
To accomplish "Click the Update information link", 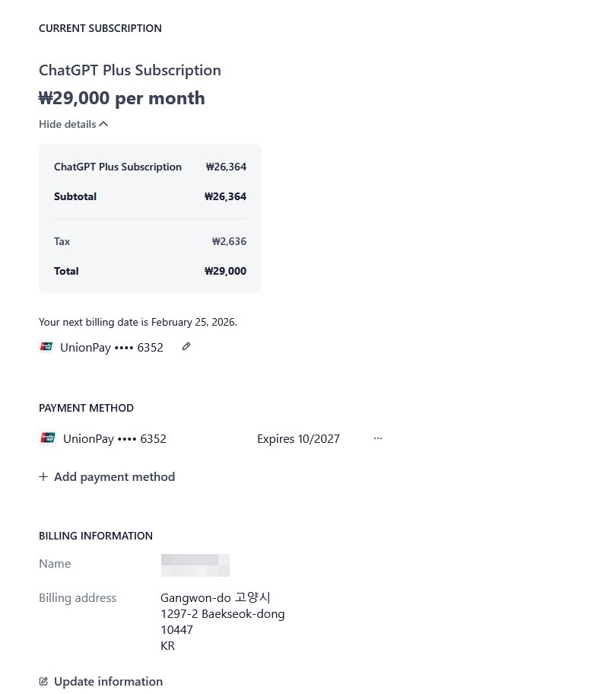I will [108, 682].
